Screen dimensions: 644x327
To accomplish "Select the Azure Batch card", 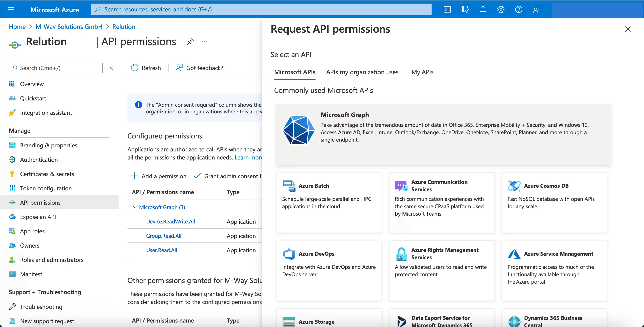I will click(329, 202).
